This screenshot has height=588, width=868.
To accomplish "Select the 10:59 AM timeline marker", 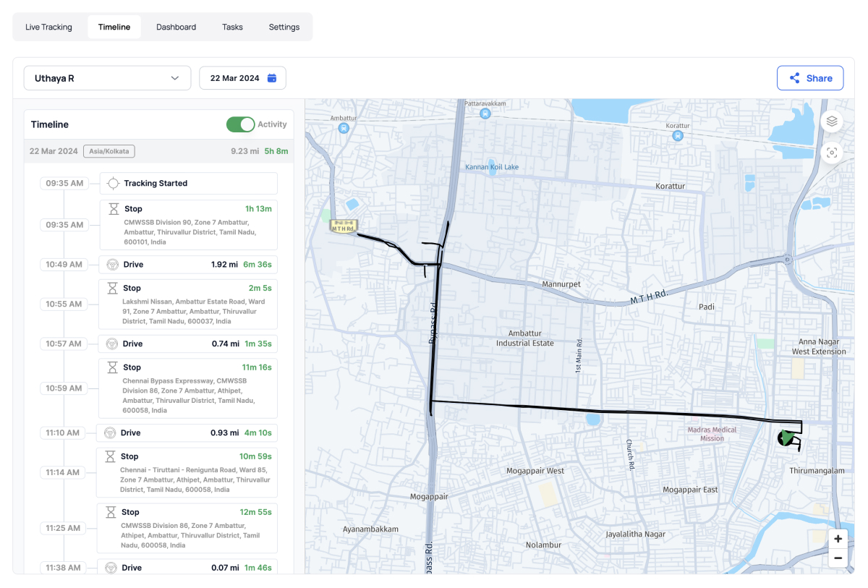I will pyautogui.click(x=64, y=388).
